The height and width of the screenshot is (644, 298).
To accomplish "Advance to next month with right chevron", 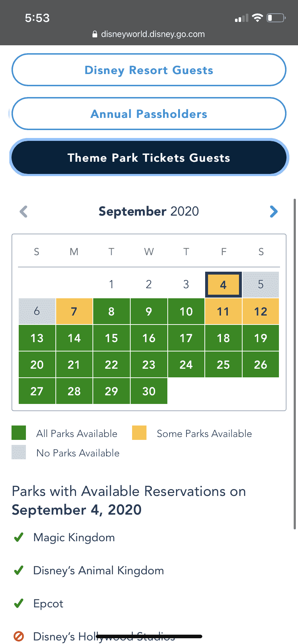I will click(x=274, y=211).
